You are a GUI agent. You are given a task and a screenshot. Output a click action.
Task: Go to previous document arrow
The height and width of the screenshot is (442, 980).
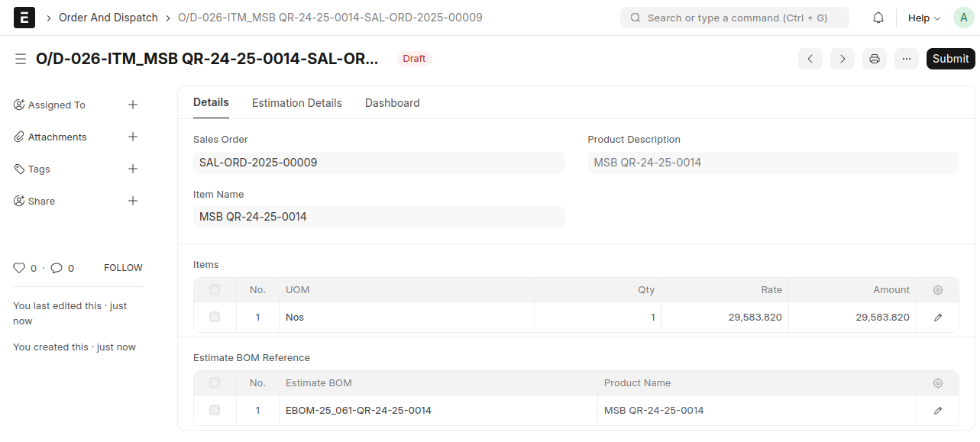(x=810, y=59)
